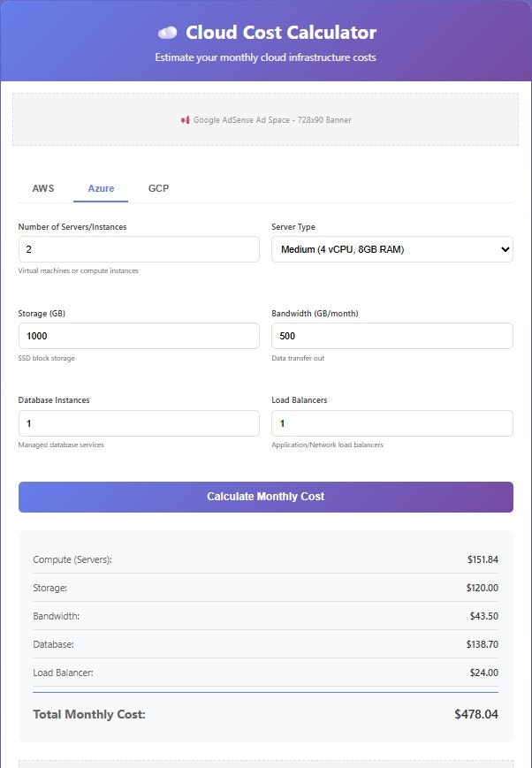Click the 'Managed database services' hint
The image size is (532, 768).
pyautogui.click(x=61, y=445)
